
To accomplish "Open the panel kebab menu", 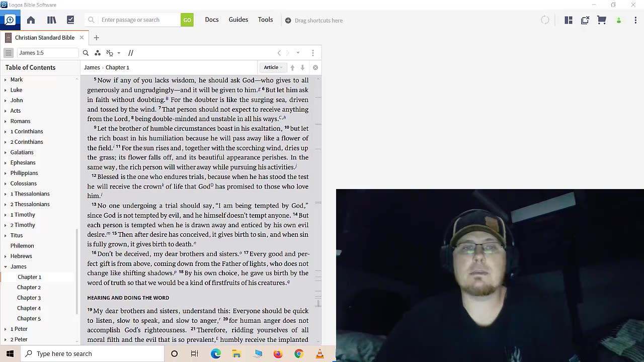I will click(x=312, y=53).
